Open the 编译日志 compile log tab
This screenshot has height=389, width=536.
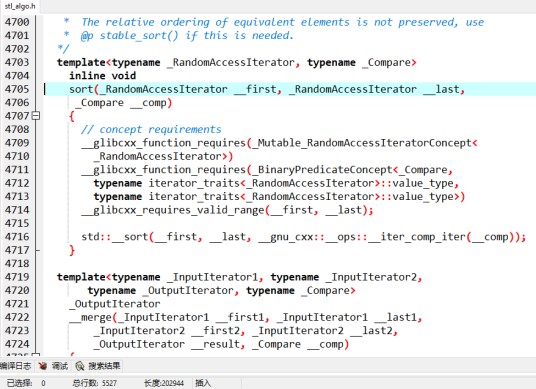tap(15, 366)
